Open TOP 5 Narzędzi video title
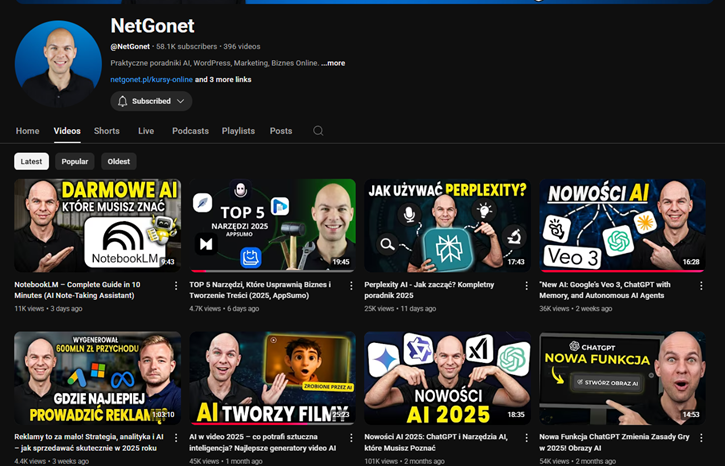Screen dimensions: 725x466 coord(260,290)
